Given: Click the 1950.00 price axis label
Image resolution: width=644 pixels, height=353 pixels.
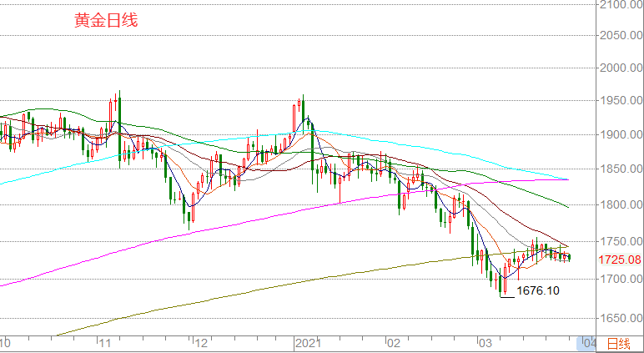Looking at the screenshot, I should (x=620, y=101).
